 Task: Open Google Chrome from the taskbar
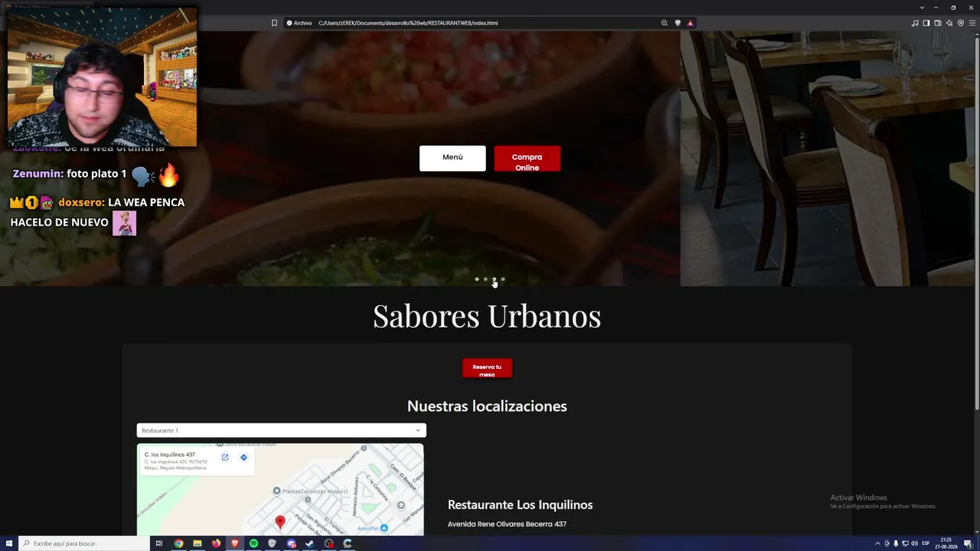point(178,543)
